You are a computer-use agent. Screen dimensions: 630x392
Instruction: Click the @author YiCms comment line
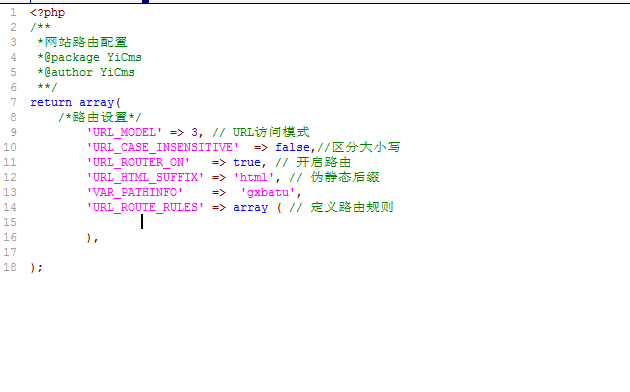point(86,72)
